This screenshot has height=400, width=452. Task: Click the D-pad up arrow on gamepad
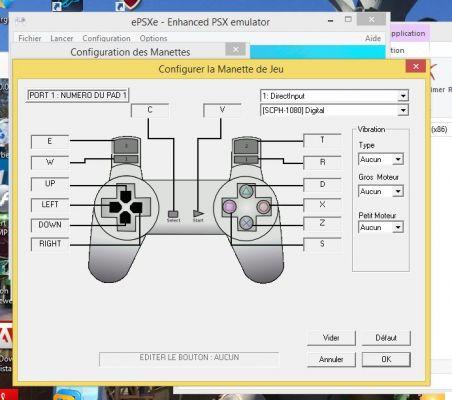coord(126,196)
